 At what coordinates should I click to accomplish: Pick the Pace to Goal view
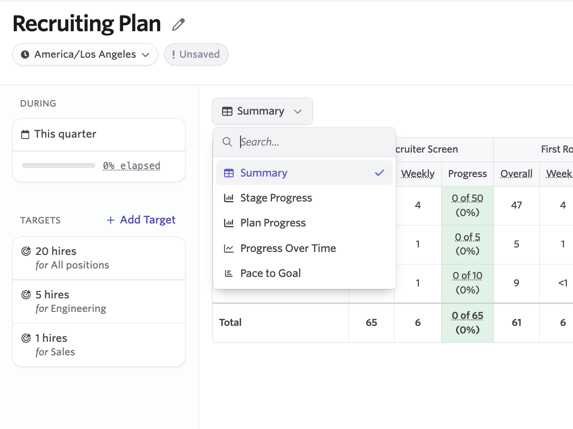click(304, 273)
